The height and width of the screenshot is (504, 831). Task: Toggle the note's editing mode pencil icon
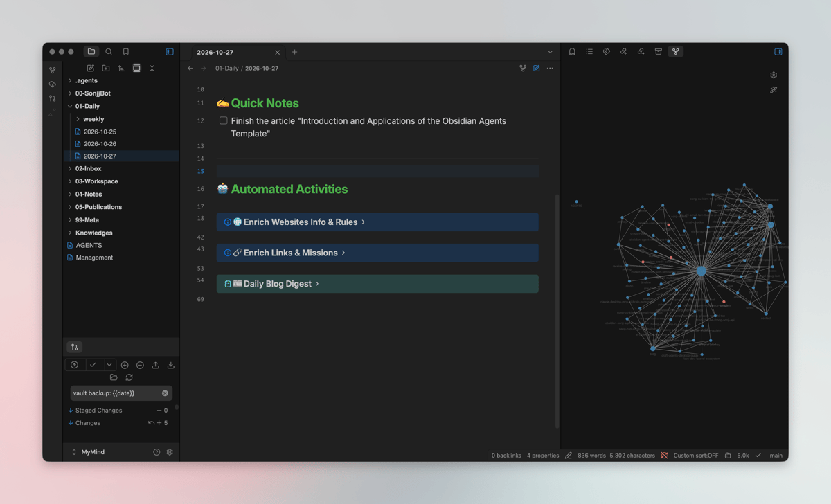click(x=537, y=69)
